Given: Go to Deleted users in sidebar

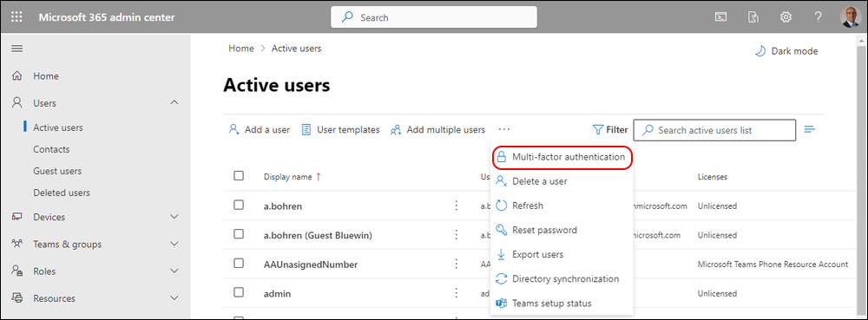Looking at the screenshot, I should 62,193.
